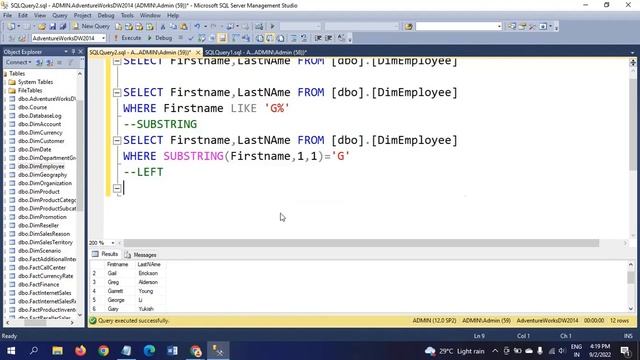Click the Cut scissors icon
This screenshot has height=360, width=640.
click(x=163, y=27)
